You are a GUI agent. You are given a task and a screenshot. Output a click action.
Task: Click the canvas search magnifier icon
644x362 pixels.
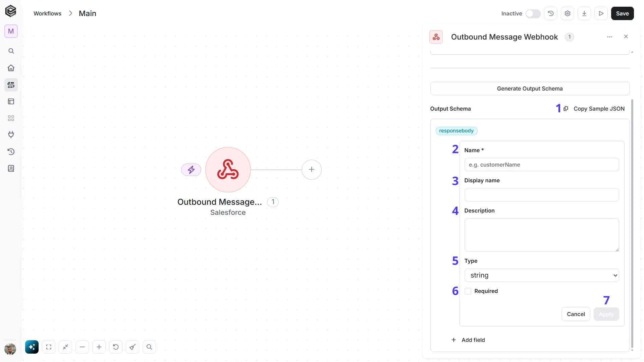point(149,347)
